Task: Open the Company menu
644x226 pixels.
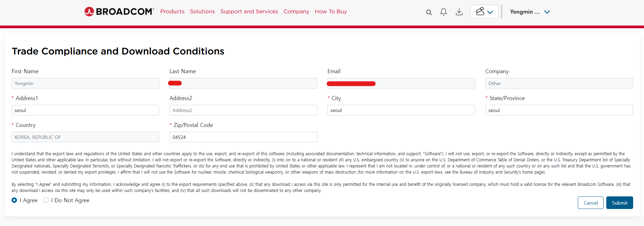Action: tap(297, 12)
